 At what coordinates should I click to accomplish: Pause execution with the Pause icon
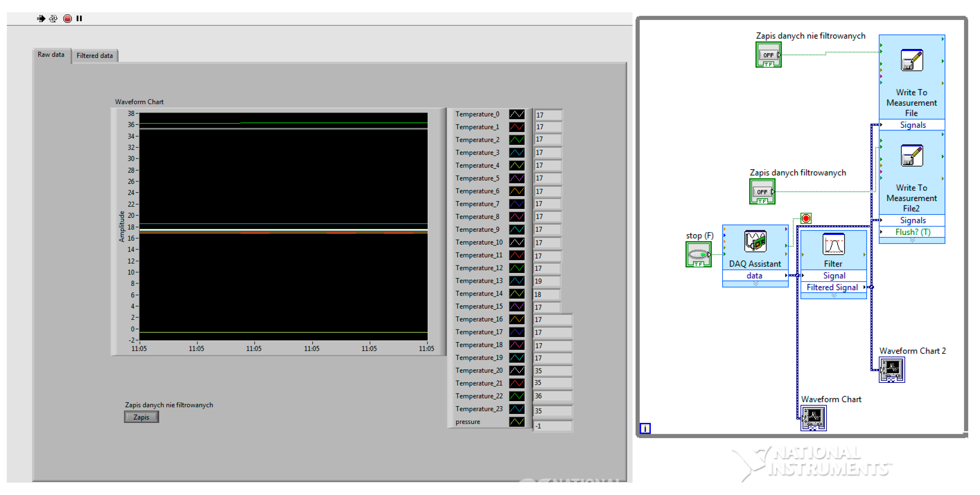point(79,18)
